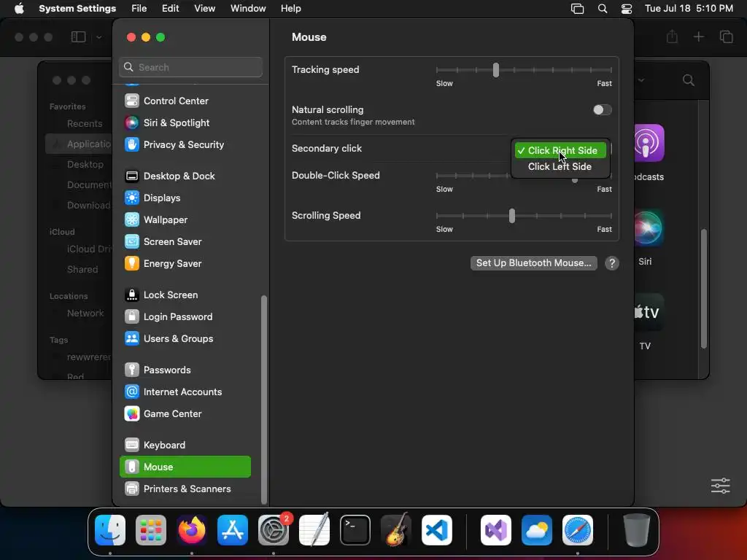Open Internet Accounts settings
Screen dimensions: 747x560
pos(185,392)
